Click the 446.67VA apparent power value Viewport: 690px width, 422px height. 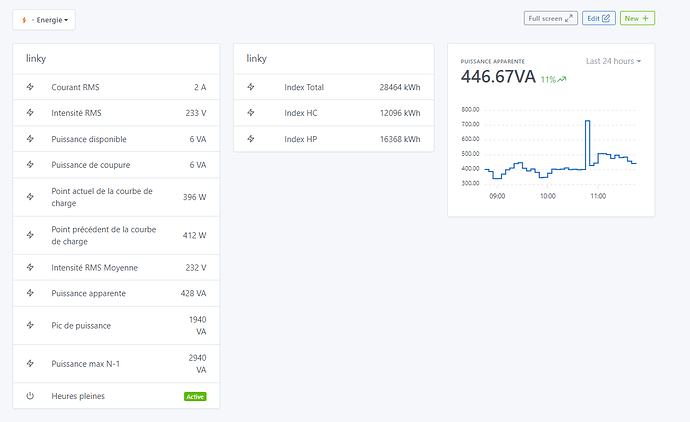click(498, 78)
